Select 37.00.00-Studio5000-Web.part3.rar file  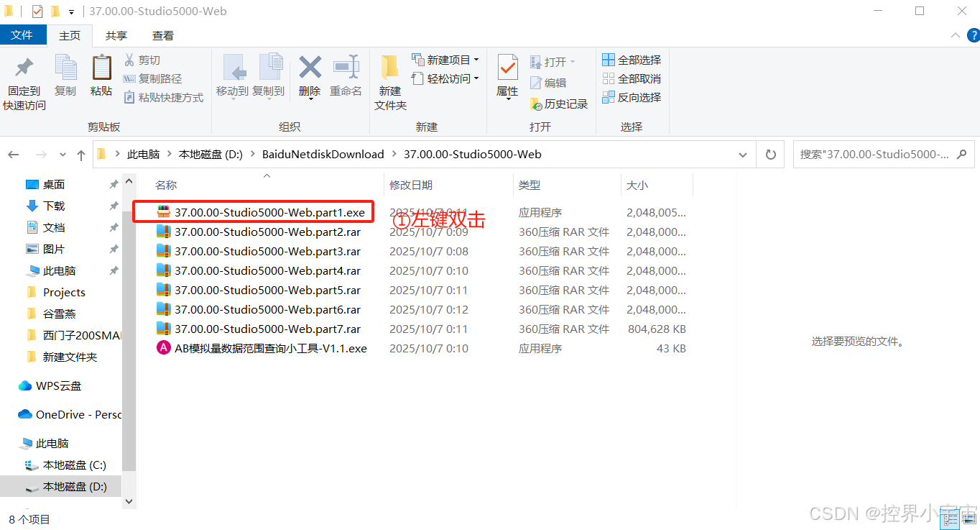pyautogui.click(x=258, y=251)
